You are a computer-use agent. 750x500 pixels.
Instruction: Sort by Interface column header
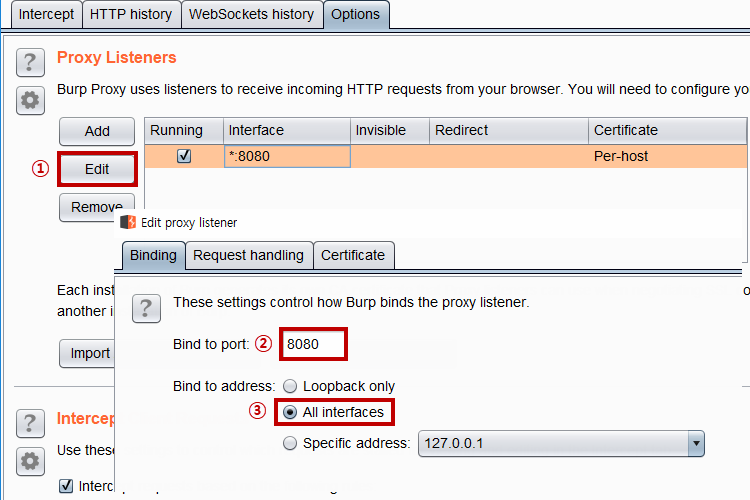pos(287,131)
